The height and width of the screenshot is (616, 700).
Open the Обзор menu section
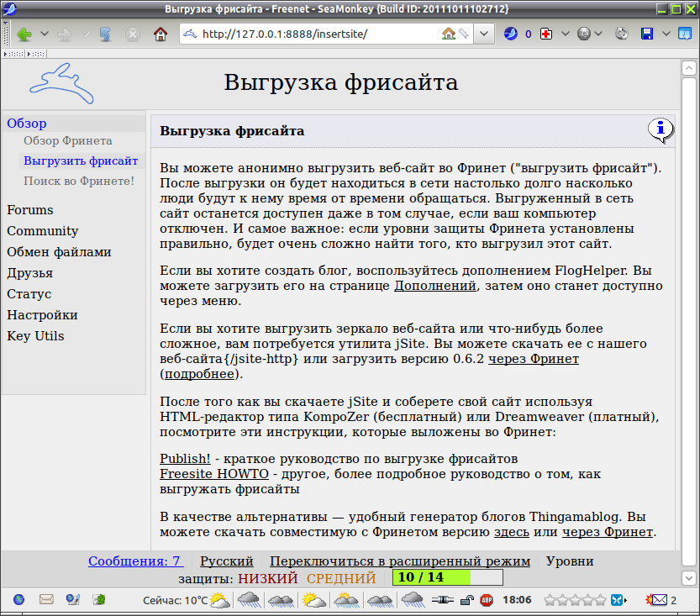[x=27, y=124]
